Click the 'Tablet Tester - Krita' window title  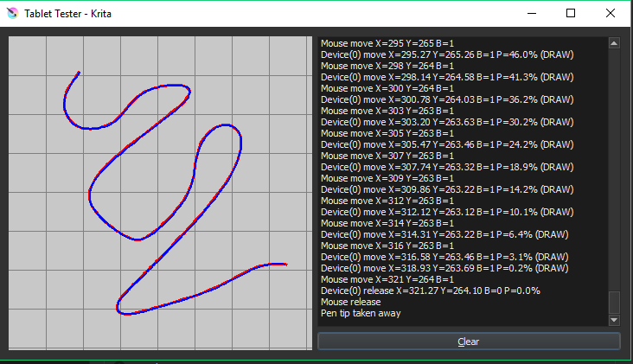pos(67,14)
